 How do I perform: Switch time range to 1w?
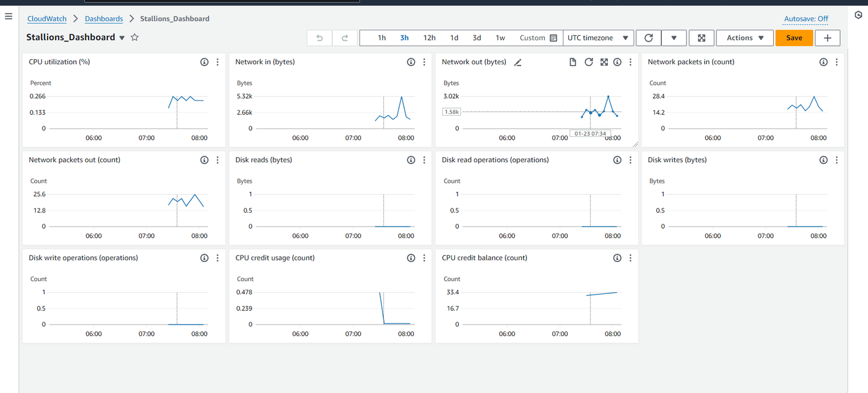(x=500, y=38)
